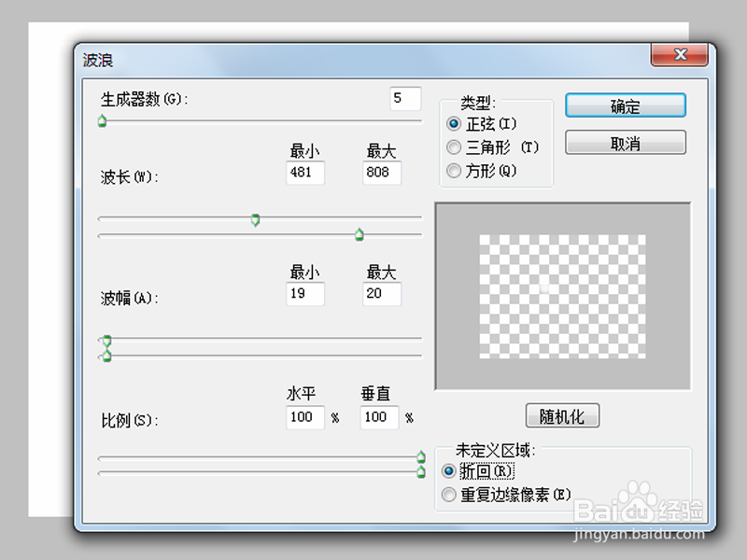
Task: Click the 比例 水平 field showing 100
Action: pyautogui.click(x=305, y=417)
